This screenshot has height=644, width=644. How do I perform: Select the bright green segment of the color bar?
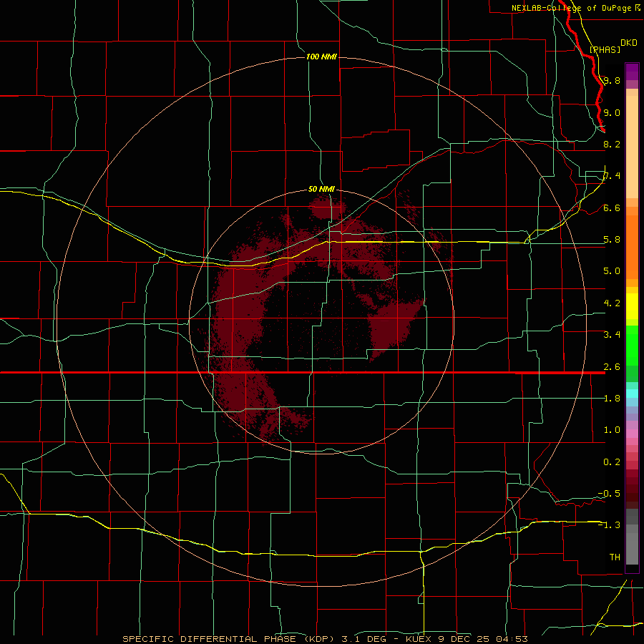pyautogui.click(x=632, y=346)
